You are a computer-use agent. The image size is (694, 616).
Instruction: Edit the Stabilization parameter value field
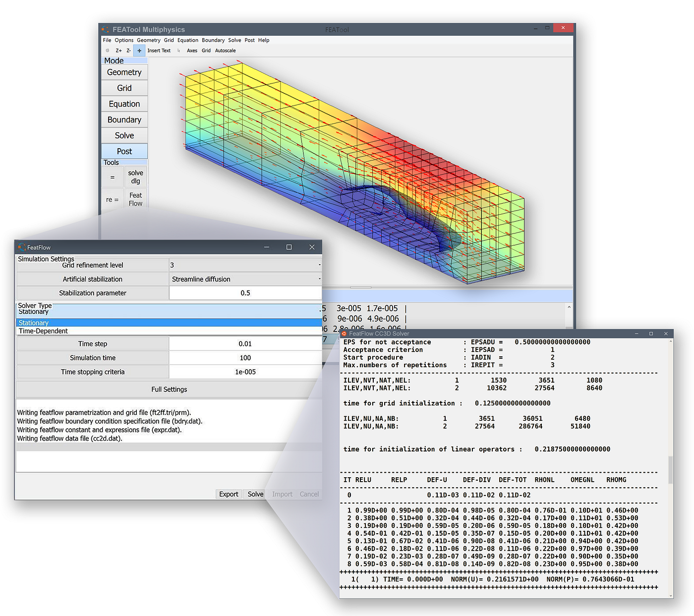(245, 293)
